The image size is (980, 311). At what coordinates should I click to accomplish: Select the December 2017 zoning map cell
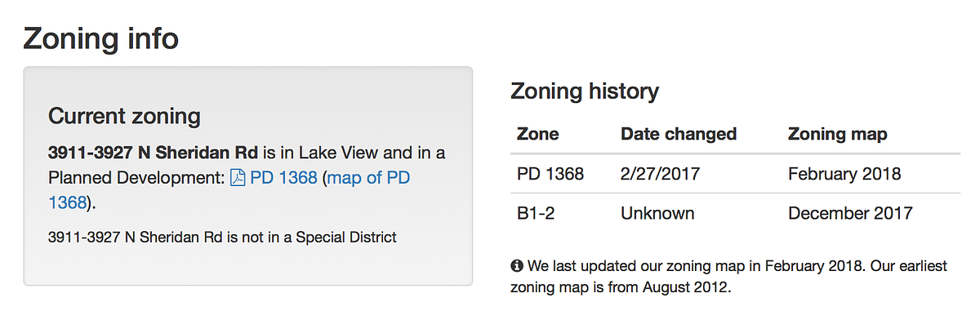coord(850,214)
